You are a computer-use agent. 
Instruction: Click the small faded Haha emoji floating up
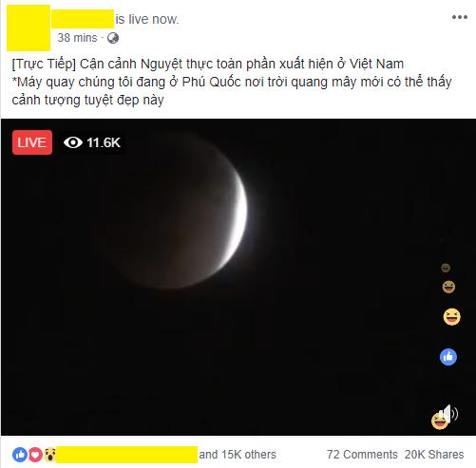(446, 268)
